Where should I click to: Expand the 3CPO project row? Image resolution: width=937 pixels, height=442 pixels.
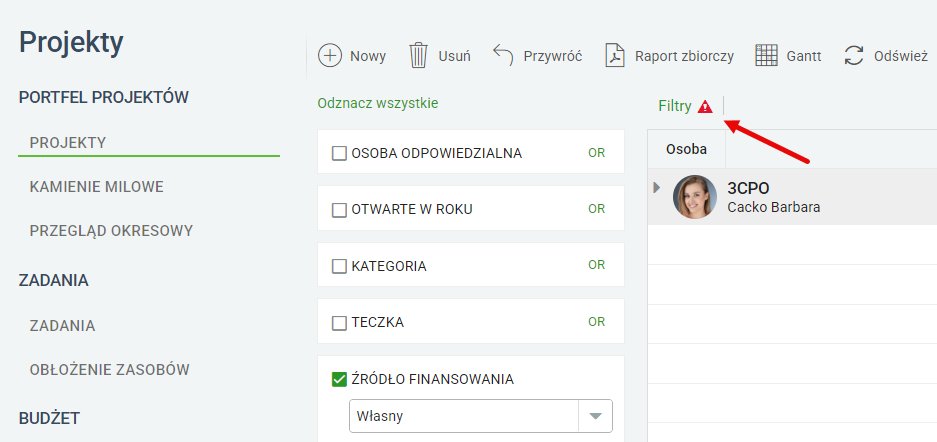click(657, 188)
